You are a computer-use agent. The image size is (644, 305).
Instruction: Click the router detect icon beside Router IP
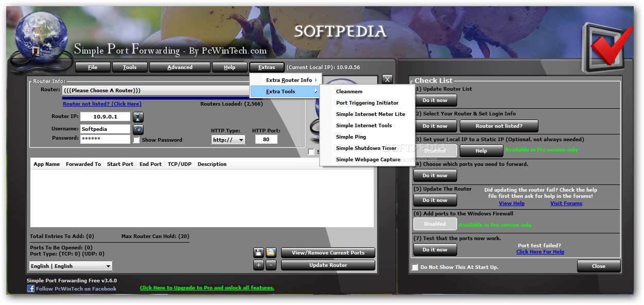138,117
